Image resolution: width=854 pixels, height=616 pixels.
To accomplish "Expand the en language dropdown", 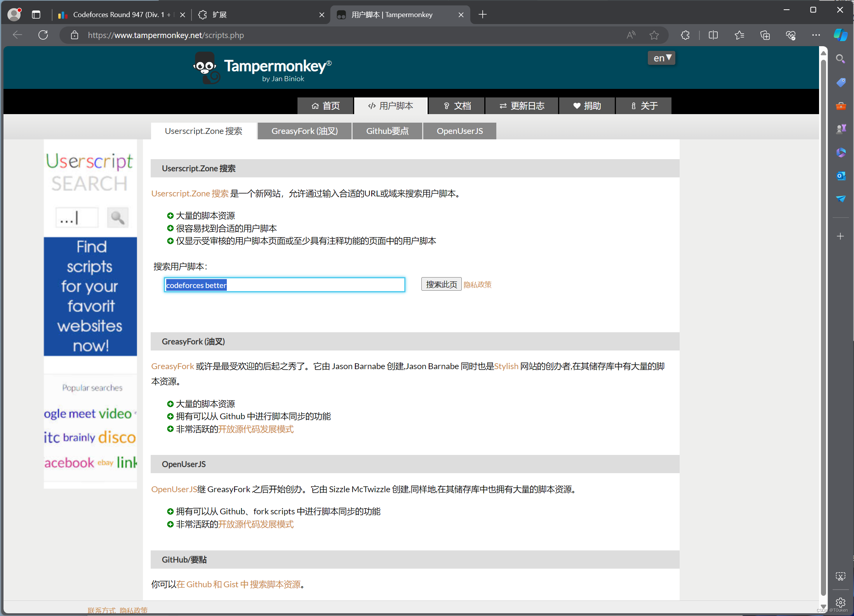I will point(662,58).
